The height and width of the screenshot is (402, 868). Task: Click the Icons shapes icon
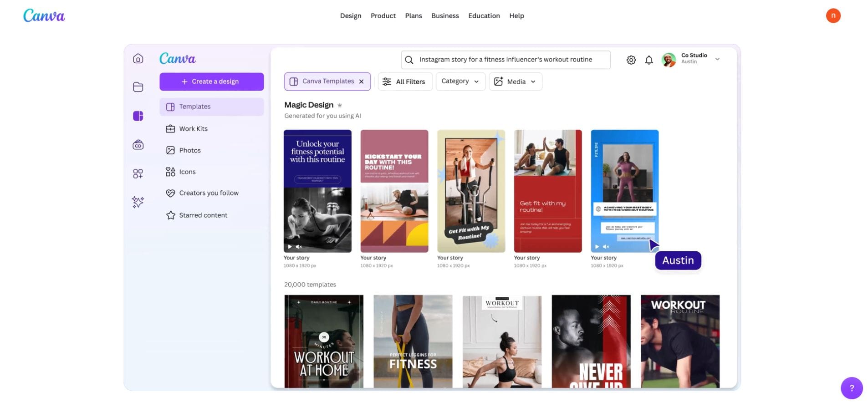170,172
